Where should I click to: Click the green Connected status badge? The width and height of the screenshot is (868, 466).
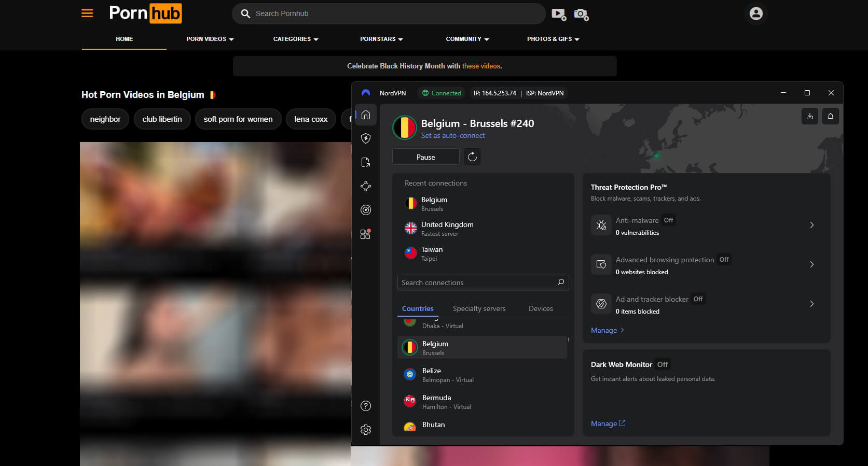442,93
